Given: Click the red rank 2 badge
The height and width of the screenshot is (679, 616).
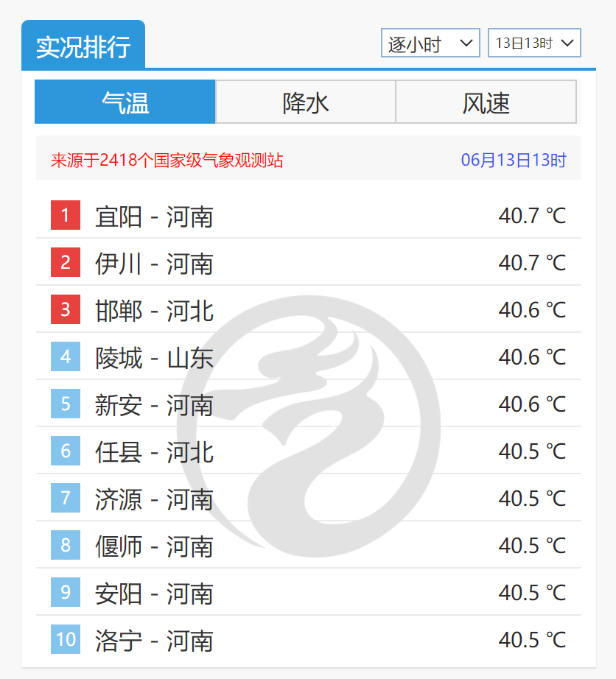Looking at the screenshot, I should pos(65,262).
